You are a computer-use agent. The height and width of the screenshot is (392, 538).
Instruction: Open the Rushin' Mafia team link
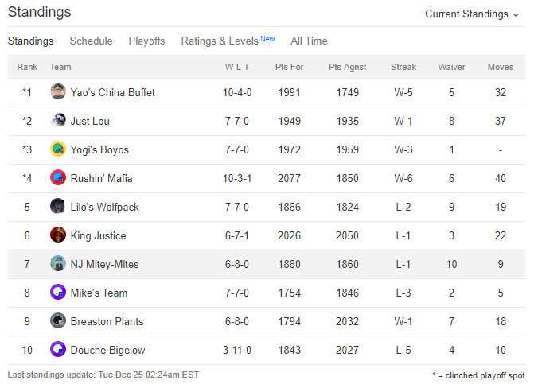[x=101, y=178]
